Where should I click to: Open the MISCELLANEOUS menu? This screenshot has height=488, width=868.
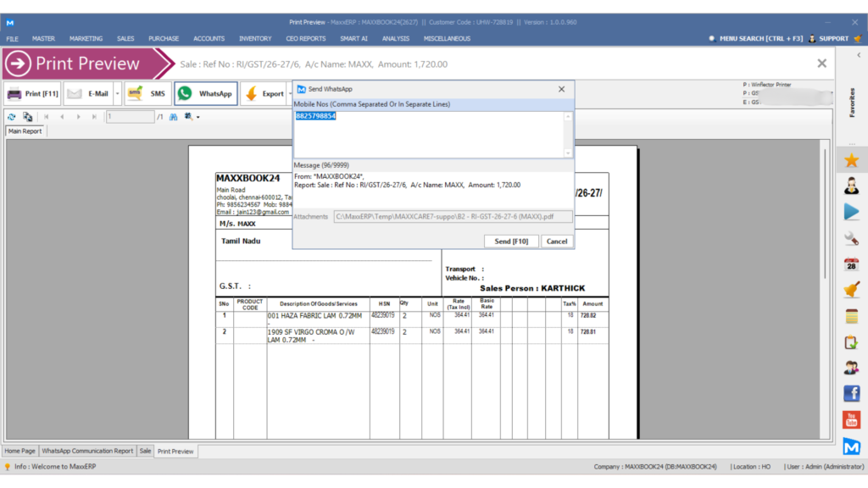pyautogui.click(x=447, y=39)
